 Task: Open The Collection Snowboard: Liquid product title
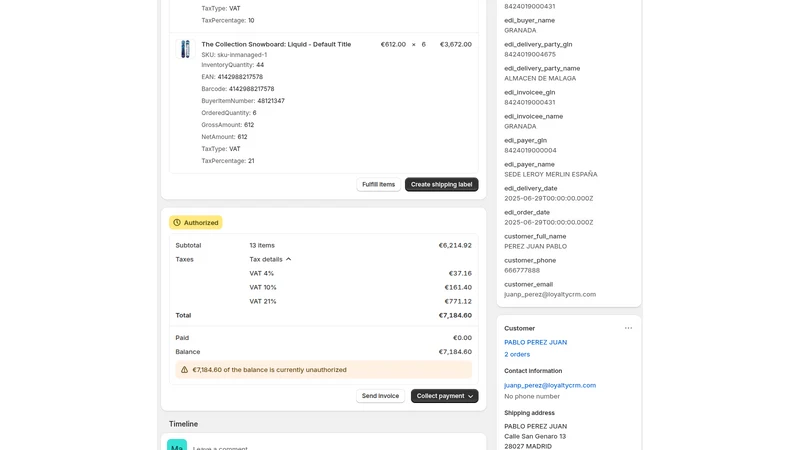tap(276, 44)
